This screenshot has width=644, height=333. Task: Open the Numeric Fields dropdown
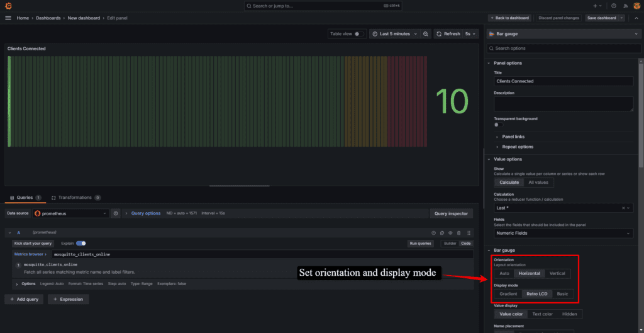pyautogui.click(x=563, y=233)
